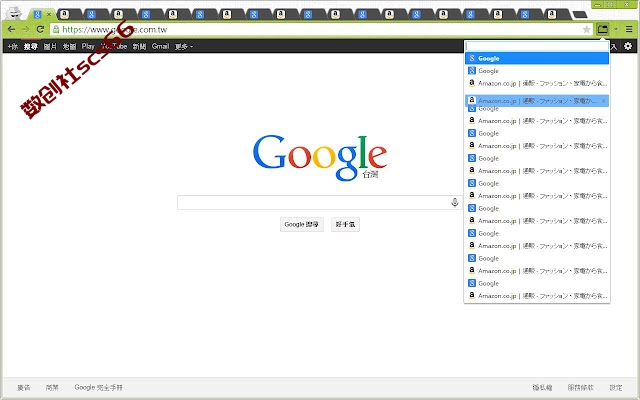Viewport: 640px width, 400px height.
Task: Open YouTube in the Google bar
Action: pos(113,47)
